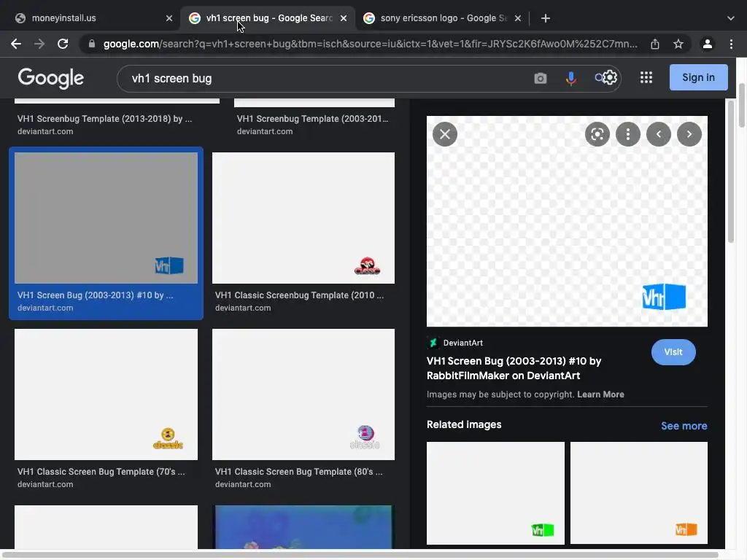The height and width of the screenshot is (560, 747).
Task: Open VH1 Screenbug Template (2013-2018) caption
Action: 105,119
